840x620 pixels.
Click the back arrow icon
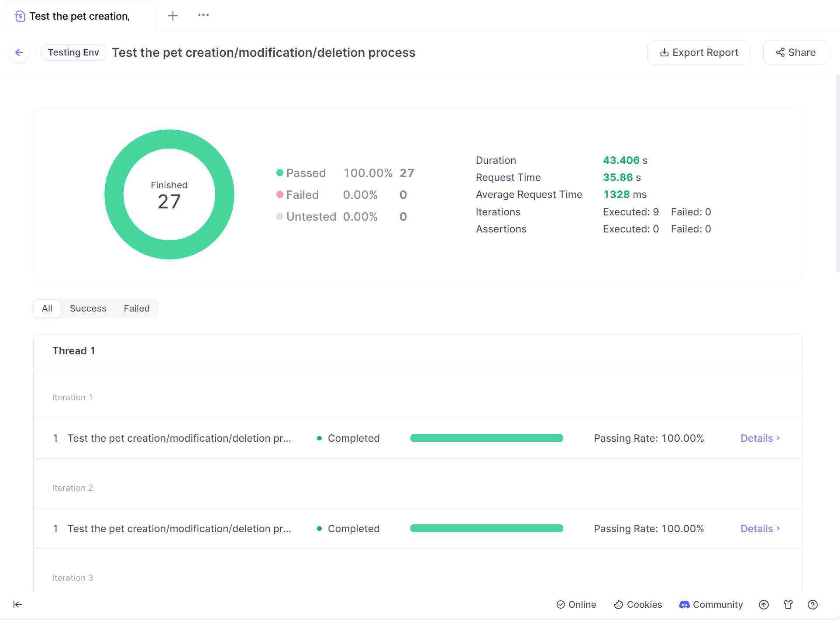[19, 52]
